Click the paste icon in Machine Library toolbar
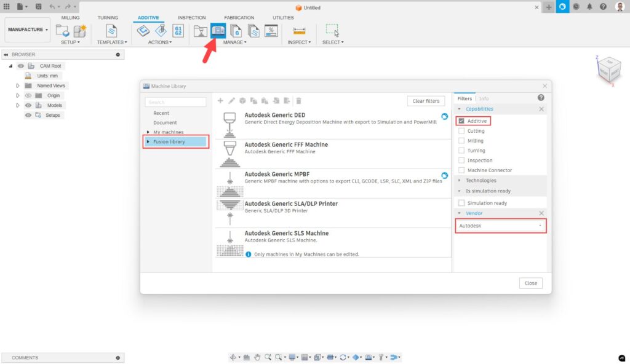The height and width of the screenshot is (364, 630). click(x=265, y=101)
